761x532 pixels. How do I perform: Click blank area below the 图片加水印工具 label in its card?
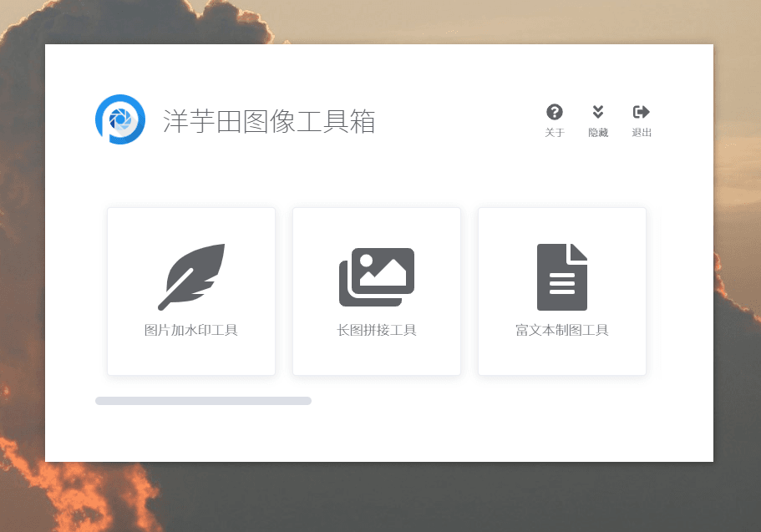[x=191, y=357]
